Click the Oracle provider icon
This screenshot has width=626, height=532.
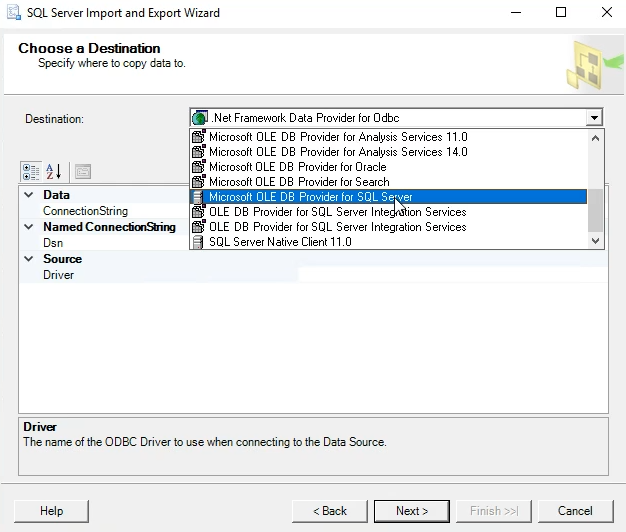(x=198, y=167)
